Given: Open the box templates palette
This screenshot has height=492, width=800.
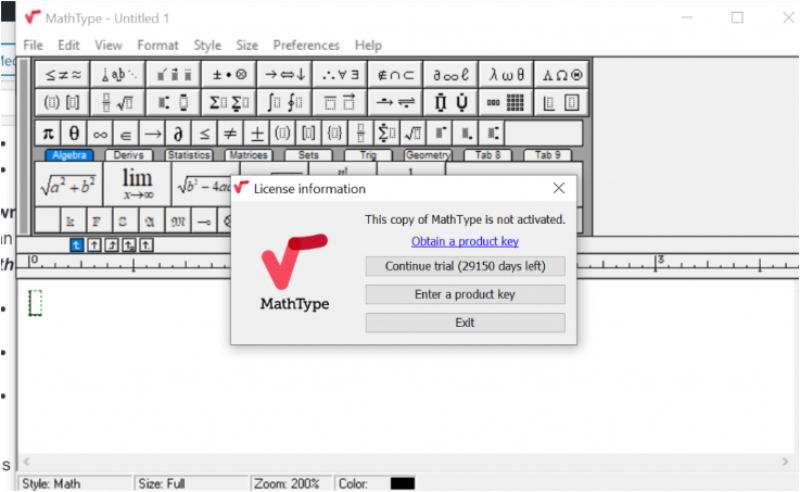Looking at the screenshot, I should 561,103.
